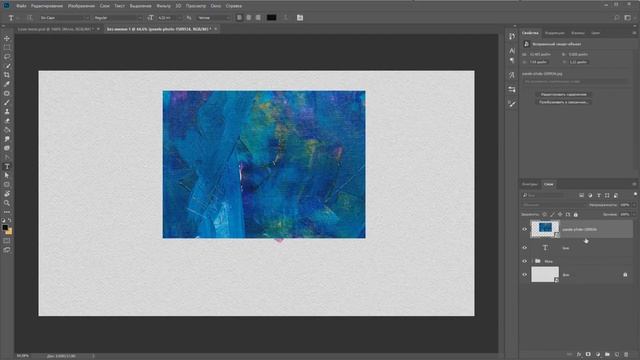Toggle layer filtering switch on or off
This screenshot has width=640, height=360.
click(635, 194)
